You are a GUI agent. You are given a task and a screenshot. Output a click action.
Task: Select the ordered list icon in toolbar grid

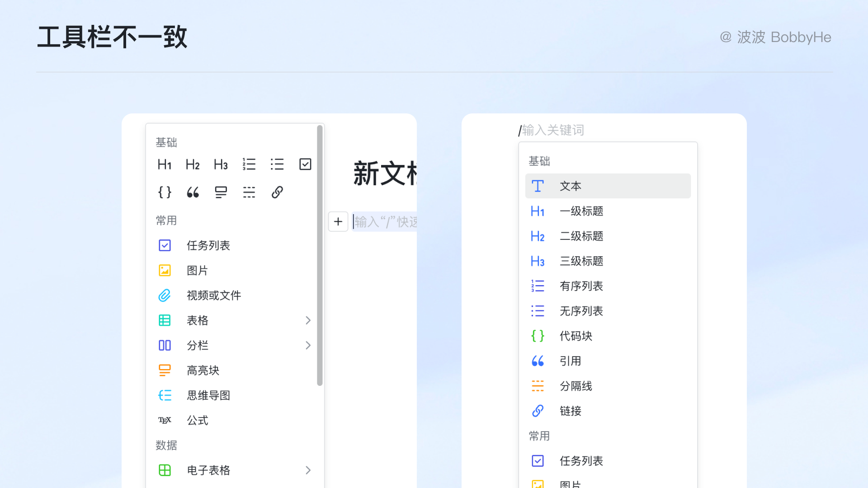click(x=249, y=164)
